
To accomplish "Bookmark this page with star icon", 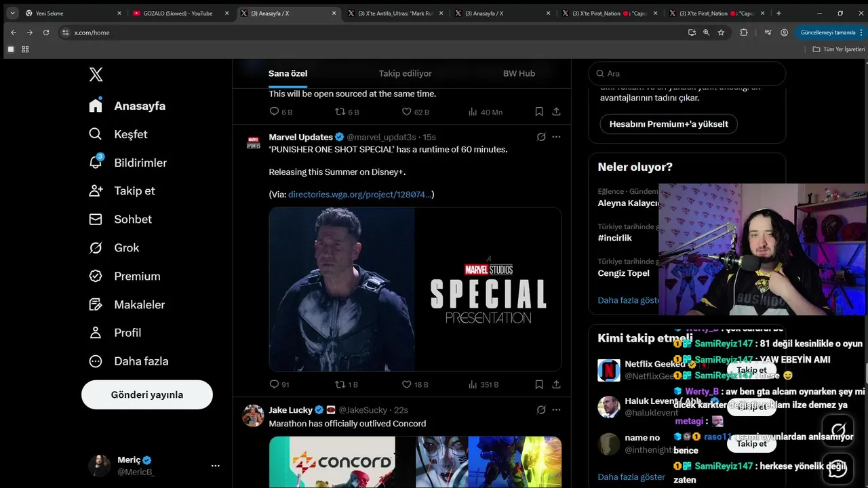I will tap(721, 33).
